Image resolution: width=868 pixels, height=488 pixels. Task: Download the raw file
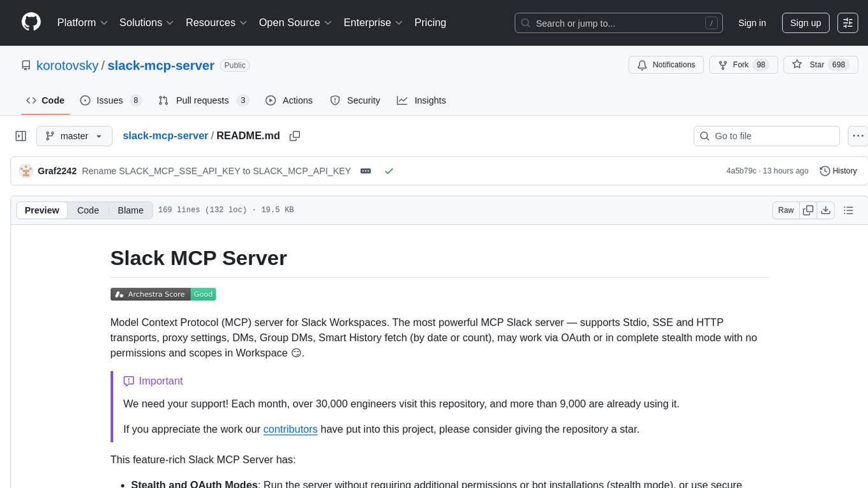click(826, 210)
